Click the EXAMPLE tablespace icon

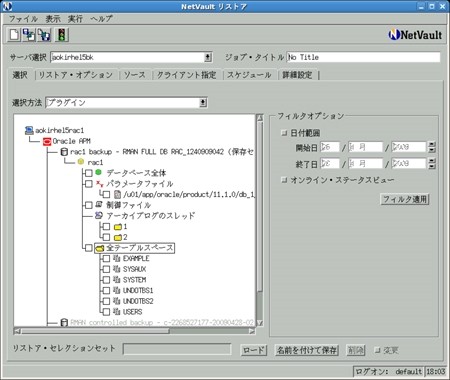[x=116, y=258]
